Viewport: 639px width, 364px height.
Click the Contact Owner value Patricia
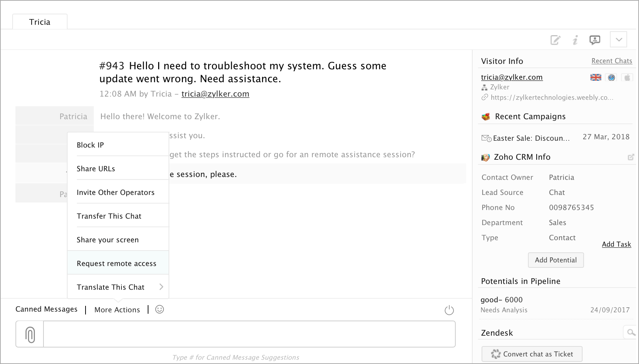point(561,177)
